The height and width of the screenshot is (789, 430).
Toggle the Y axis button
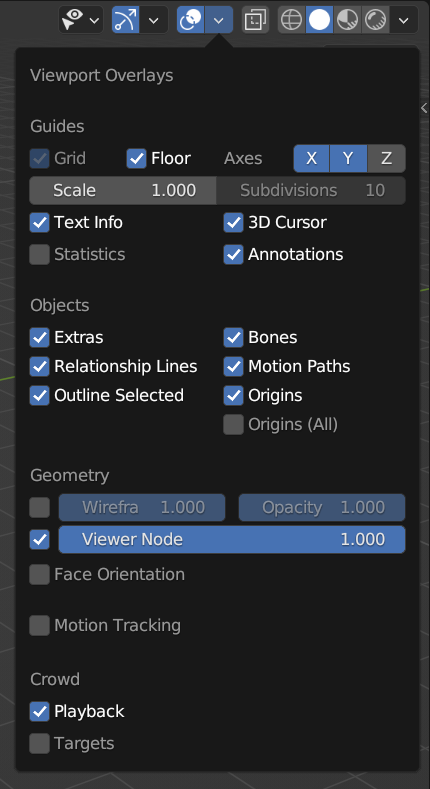pyautogui.click(x=349, y=159)
